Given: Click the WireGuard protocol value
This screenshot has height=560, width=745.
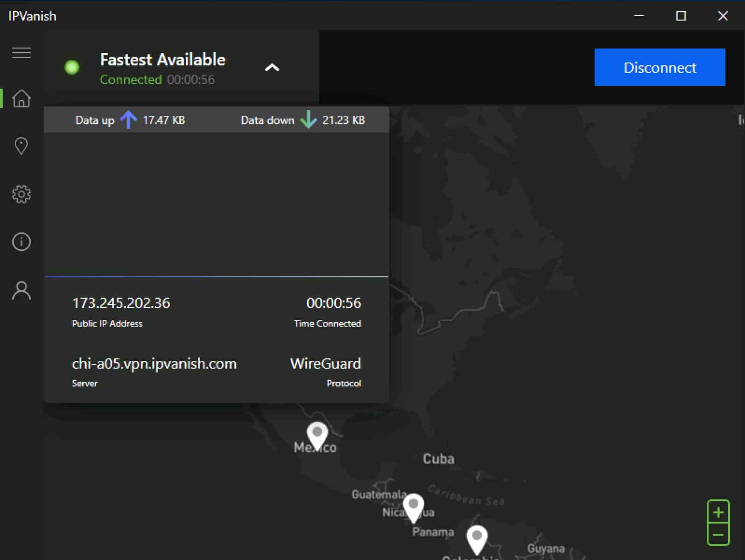Looking at the screenshot, I should click(x=325, y=364).
